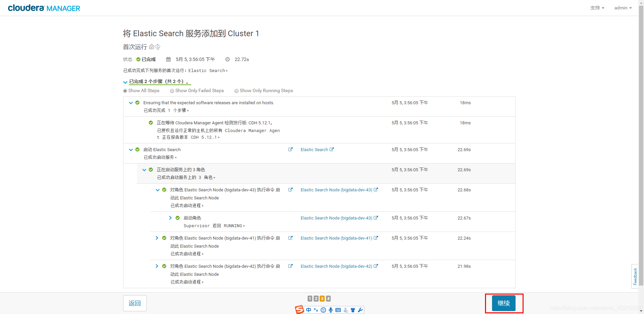Toggle Sogou Chinese/English 中 mode

point(309,310)
